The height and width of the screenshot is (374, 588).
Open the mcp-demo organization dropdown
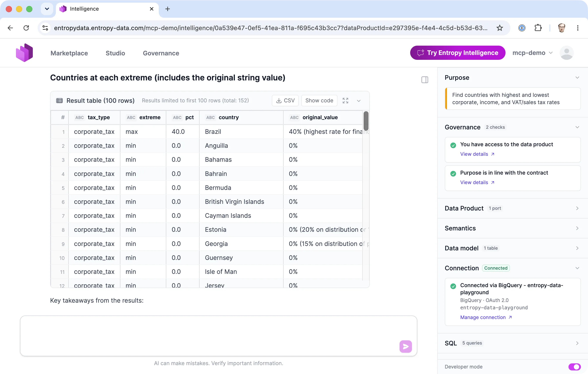(533, 53)
